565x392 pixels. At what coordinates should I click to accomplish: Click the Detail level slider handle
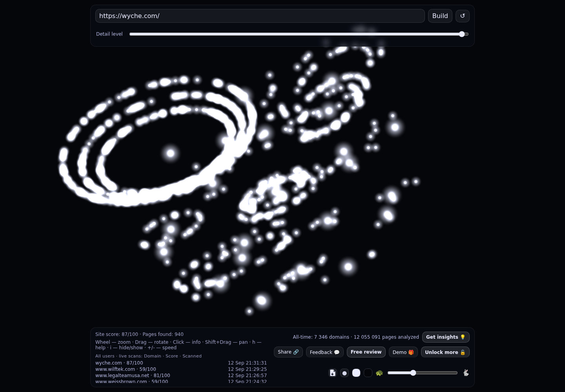coord(462,34)
